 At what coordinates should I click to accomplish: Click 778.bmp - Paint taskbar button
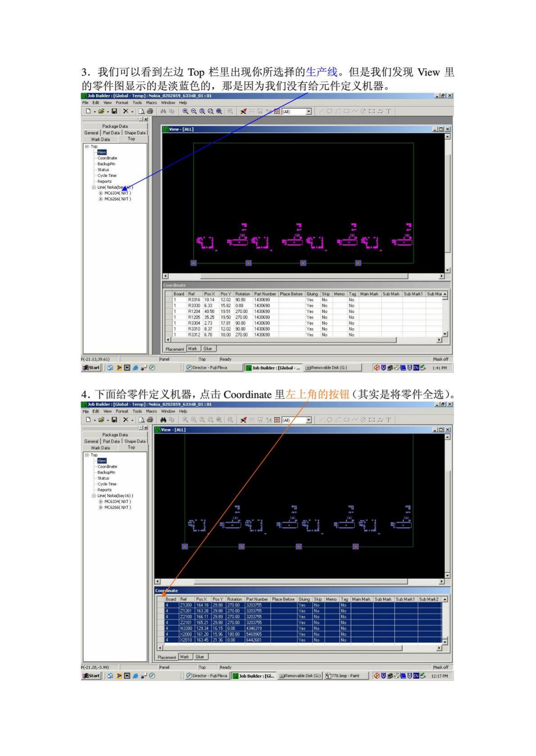345,676
